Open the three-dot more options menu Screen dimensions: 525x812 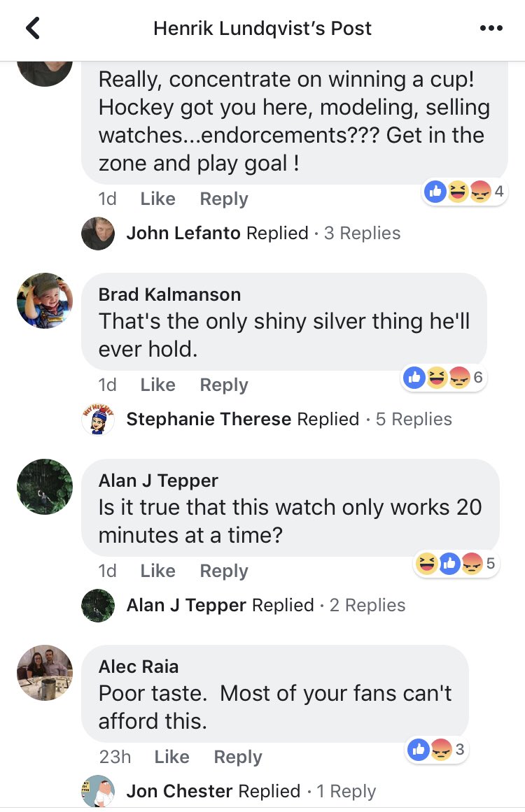tap(491, 28)
